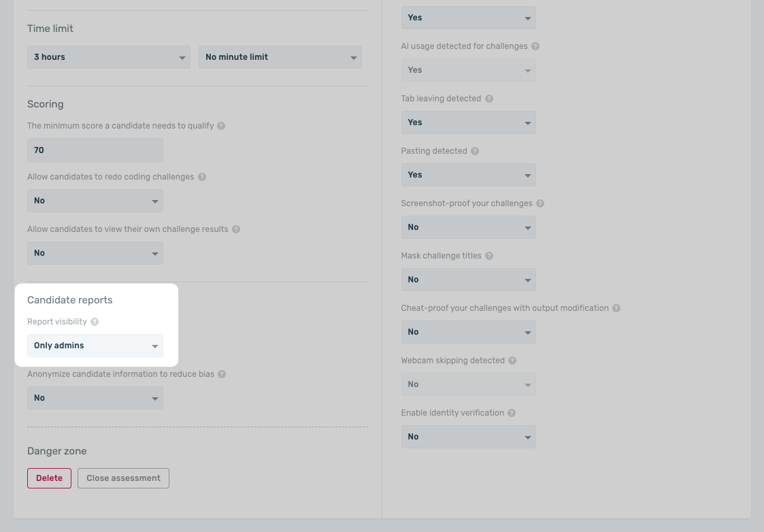Click help icon beside Anonymize candidate information
The width and height of the screenshot is (764, 532).
pyautogui.click(x=222, y=374)
